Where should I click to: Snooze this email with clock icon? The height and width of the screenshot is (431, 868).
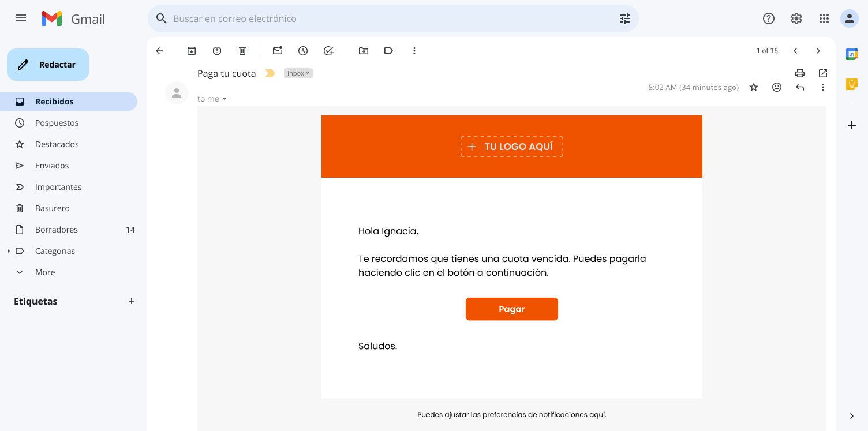(303, 51)
